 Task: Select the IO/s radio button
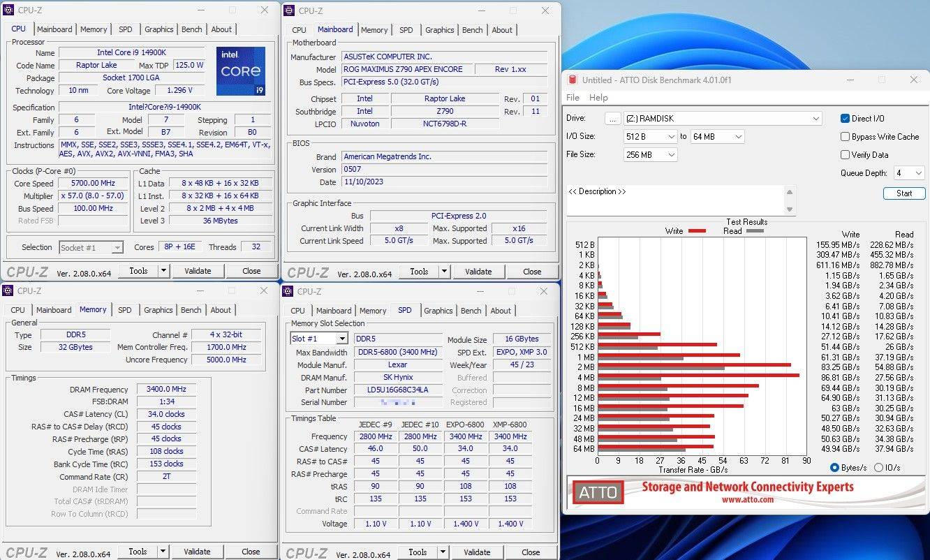click(878, 468)
